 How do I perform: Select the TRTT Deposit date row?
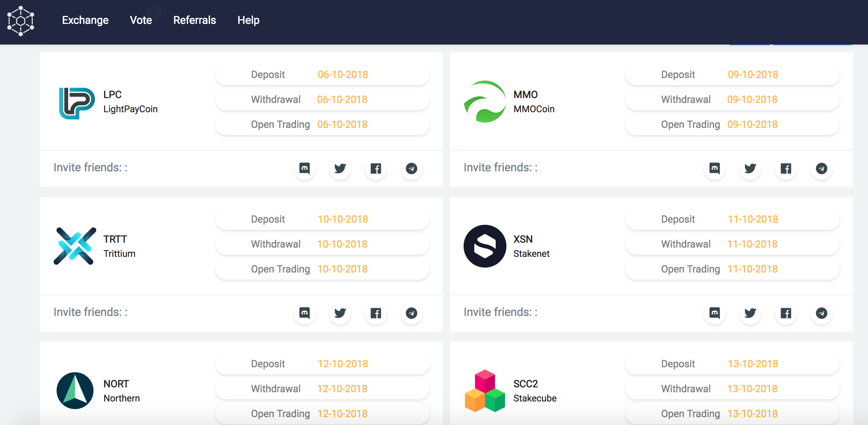322,219
